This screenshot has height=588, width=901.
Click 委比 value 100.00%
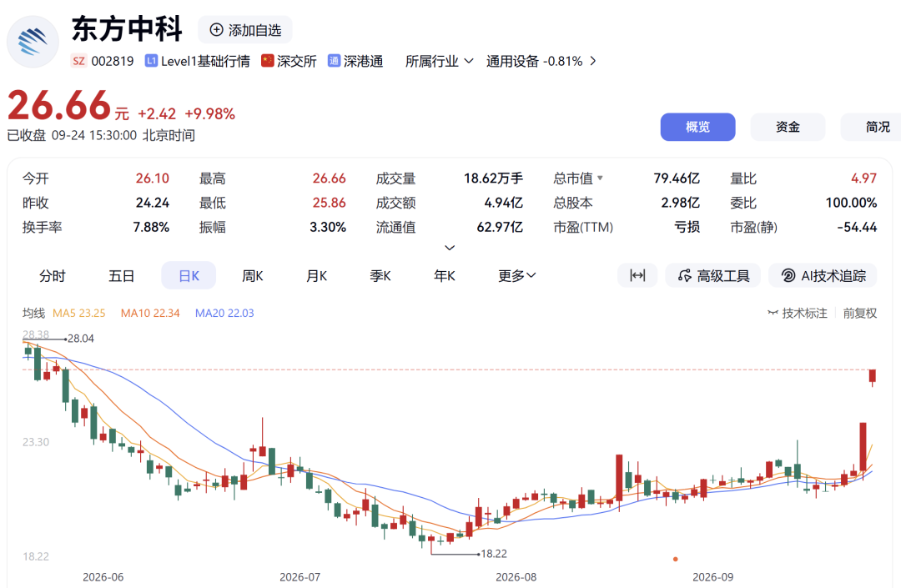851,203
